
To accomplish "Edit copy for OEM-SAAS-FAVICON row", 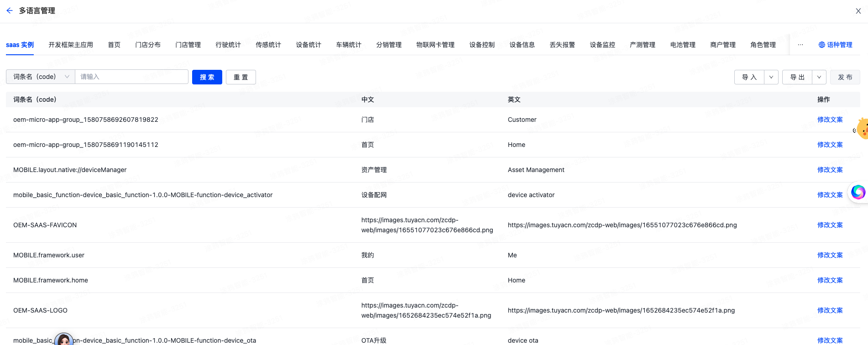I will pos(830,225).
